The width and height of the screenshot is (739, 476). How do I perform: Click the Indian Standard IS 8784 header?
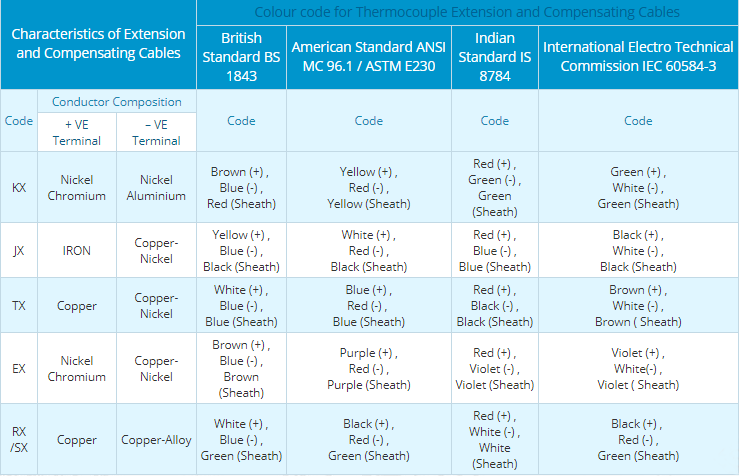coord(494,57)
